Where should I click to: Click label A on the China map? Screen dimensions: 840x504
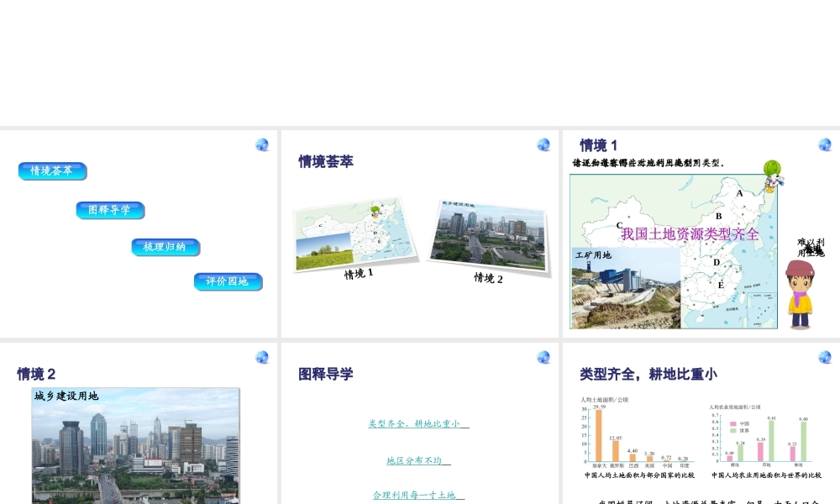tap(740, 193)
